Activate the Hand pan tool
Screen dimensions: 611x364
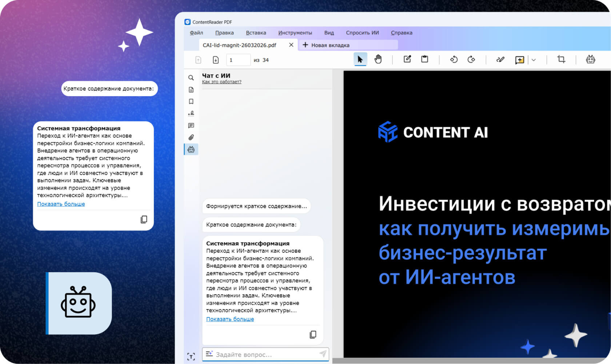[378, 59]
